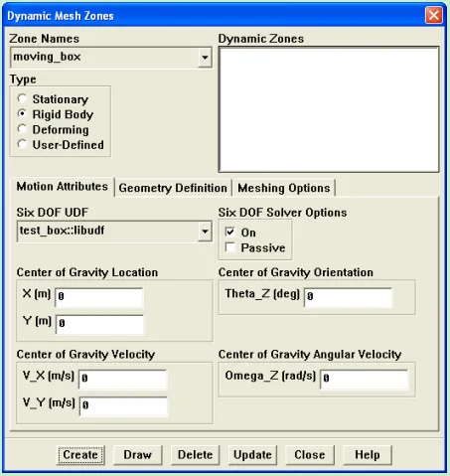Enable the Passive Six DOF option
This screenshot has width=450, height=476.
coord(230,247)
